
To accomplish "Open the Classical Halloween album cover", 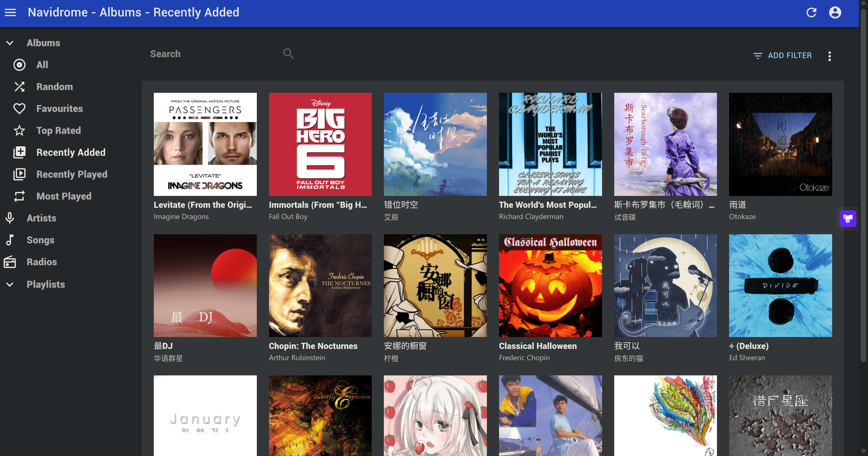I will pos(550,286).
